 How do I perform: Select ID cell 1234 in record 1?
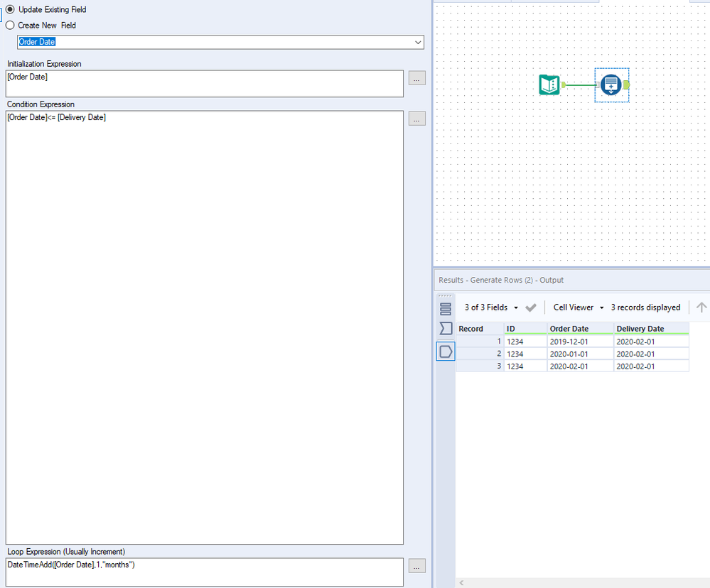coord(525,342)
